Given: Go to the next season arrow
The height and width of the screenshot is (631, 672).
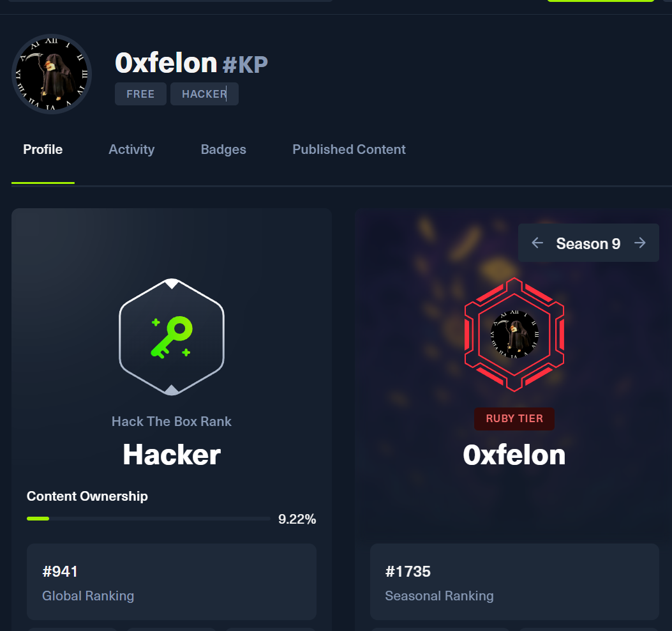Looking at the screenshot, I should pyautogui.click(x=640, y=243).
